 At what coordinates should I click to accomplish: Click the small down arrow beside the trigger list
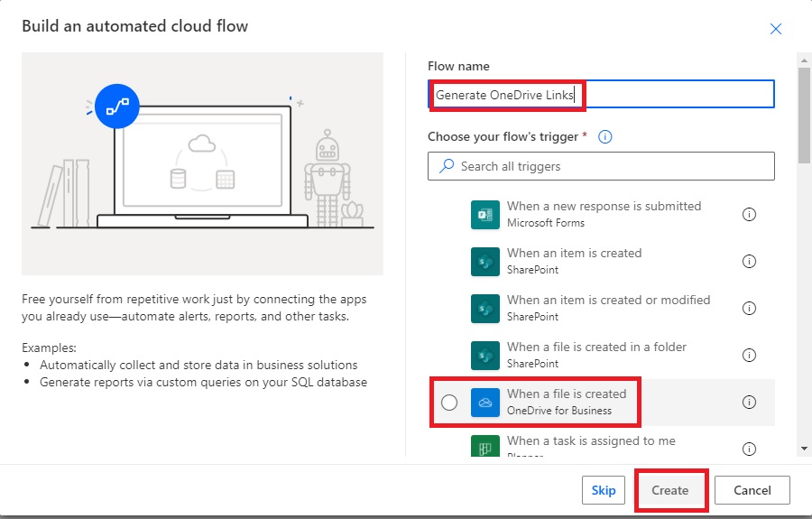804,449
